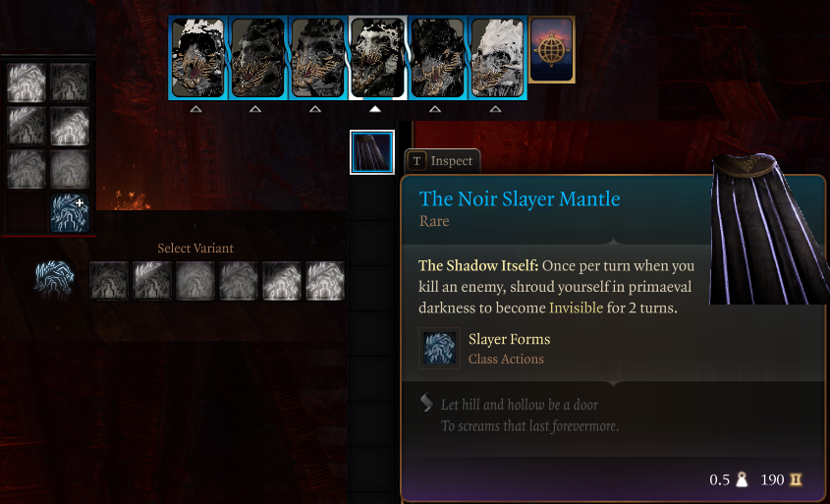This screenshot has height=504, width=830.
Task: Click top-left slayer form icon in side panel
Action: tap(26, 83)
